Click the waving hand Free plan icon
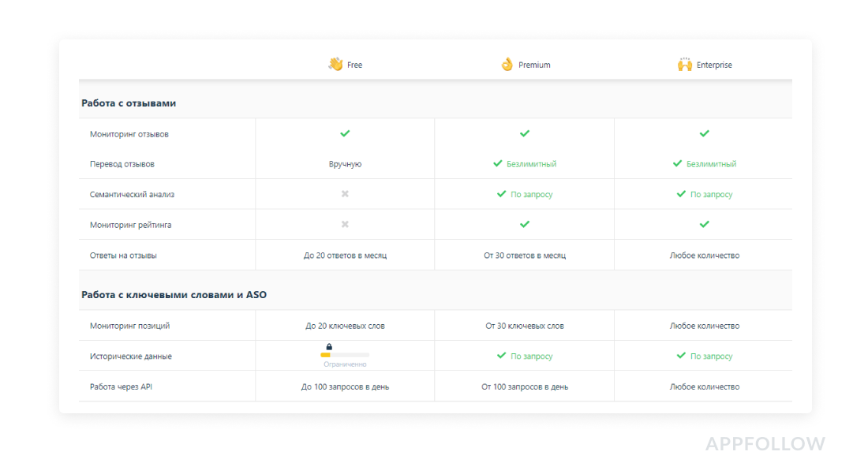Image resolution: width=868 pixels, height=474 pixels. [335, 64]
